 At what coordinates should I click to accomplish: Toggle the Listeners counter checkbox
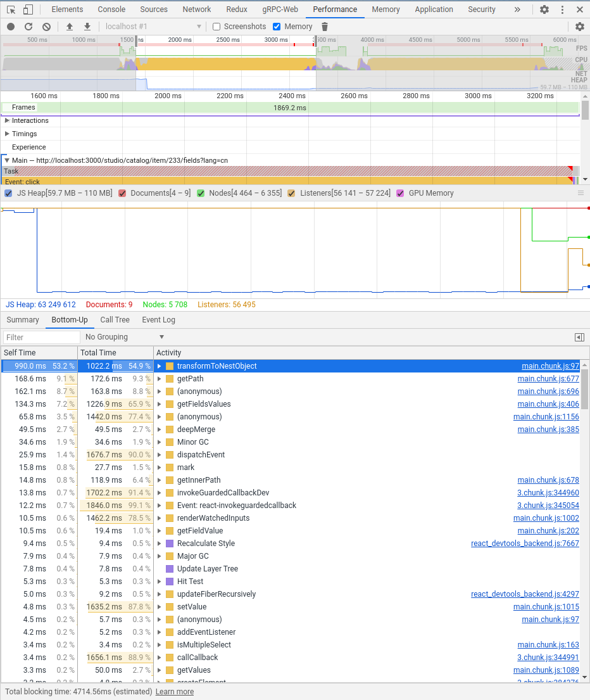coord(291,193)
